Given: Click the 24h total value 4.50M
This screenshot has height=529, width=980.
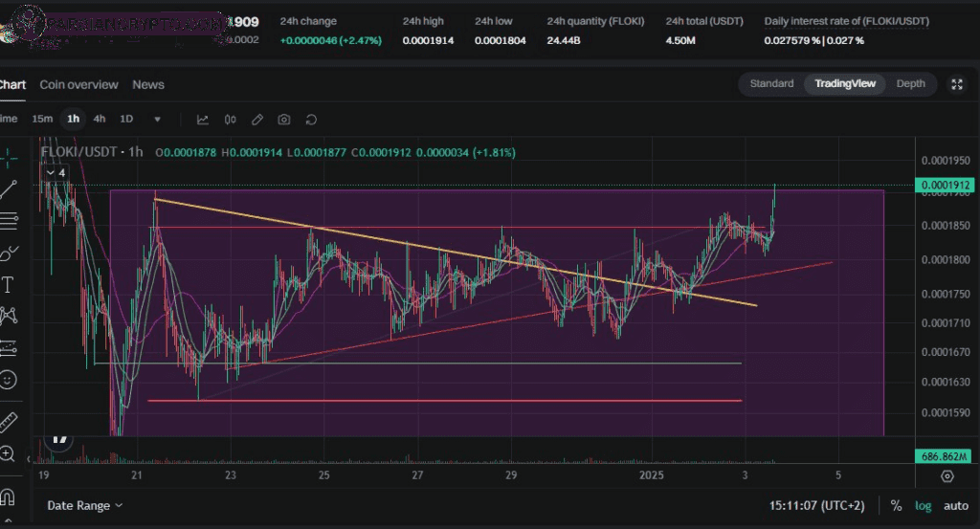Looking at the screenshot, I should [x=680, y=40].
